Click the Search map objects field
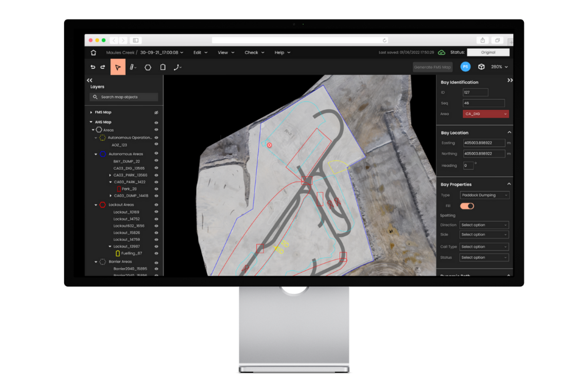This screenshot has width=588, height=392. tap(125, 97)
